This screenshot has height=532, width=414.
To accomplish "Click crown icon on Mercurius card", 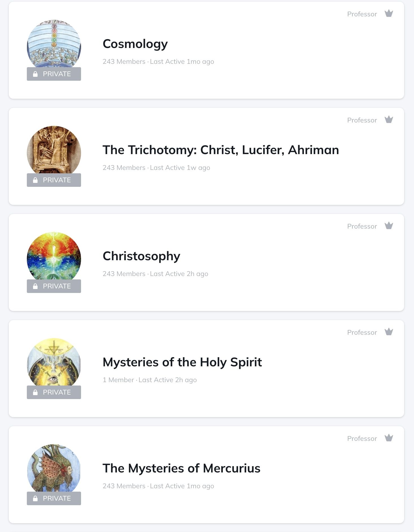I will coord(389,438).
